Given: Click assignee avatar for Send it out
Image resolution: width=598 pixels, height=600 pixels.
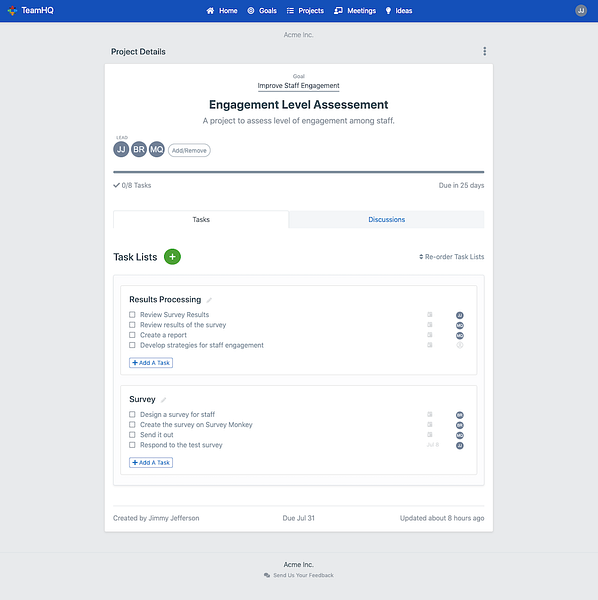Looking at the screenshot, I should click(460, 435).
